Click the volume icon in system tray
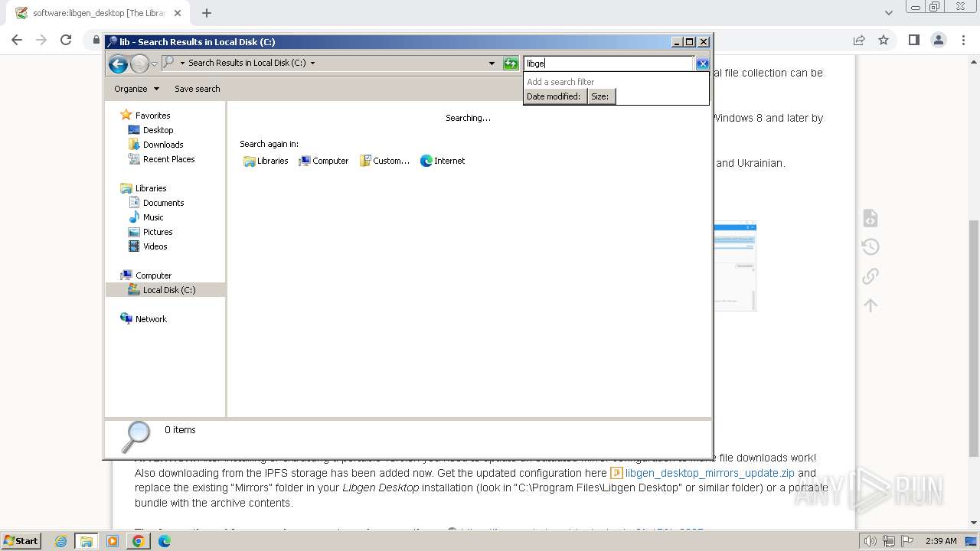 click(x=871, y=541)
